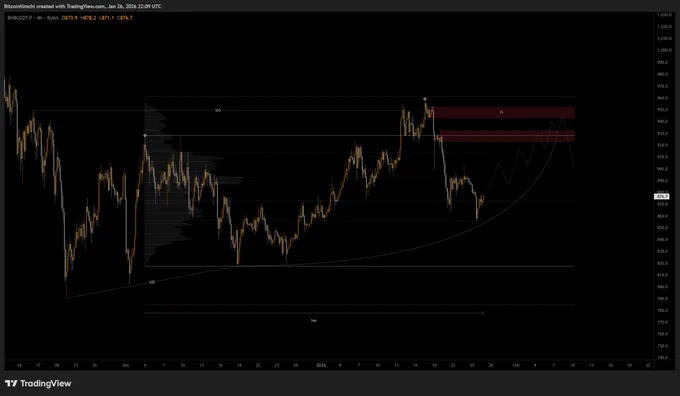The width and height of the screenshot is (680, 396).
Task: Click the 800.0 price axis label
Action: (663, 287)
